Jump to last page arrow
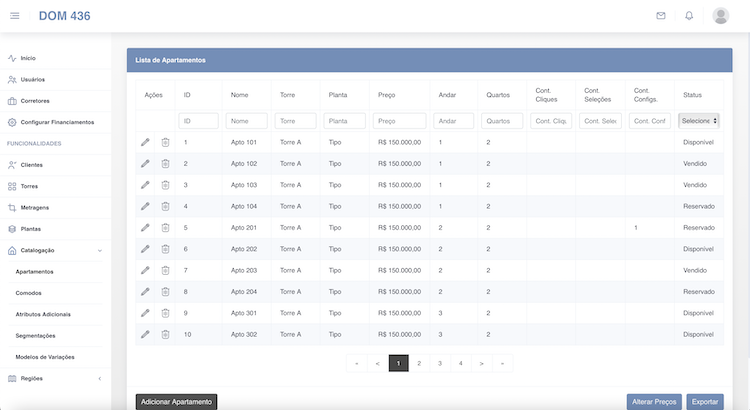 click(502, 363)
